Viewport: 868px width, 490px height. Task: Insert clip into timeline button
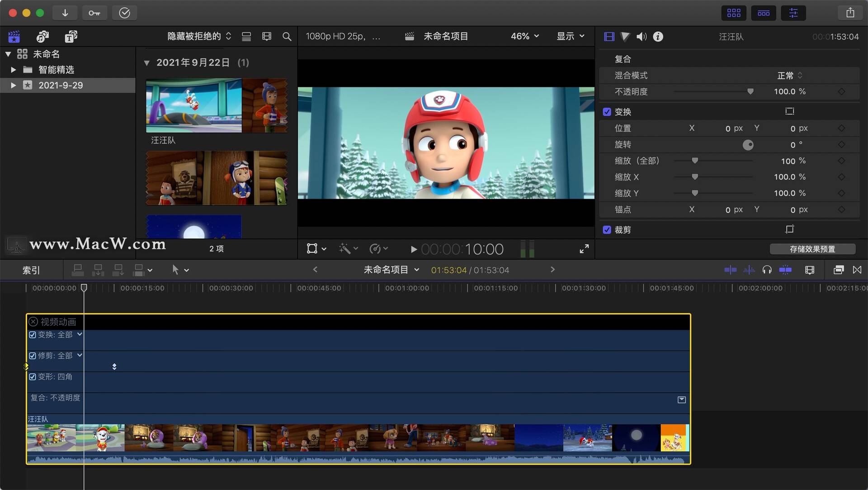[x=98, y=270]
